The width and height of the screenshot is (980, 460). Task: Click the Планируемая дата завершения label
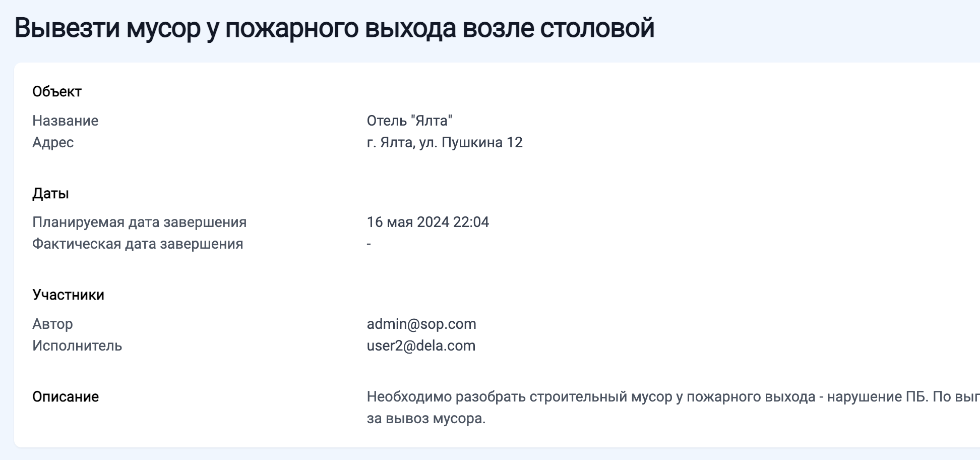tap(139, 222)
